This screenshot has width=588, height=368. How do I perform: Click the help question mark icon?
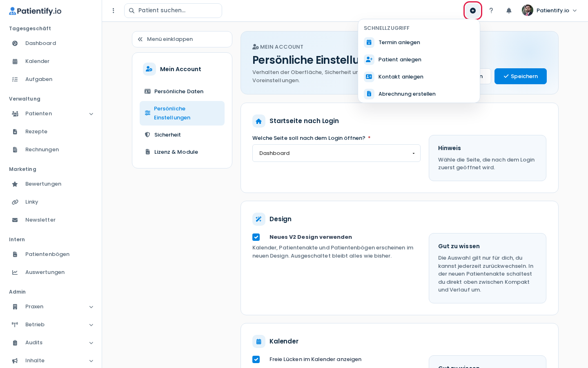tap(491, 11)
